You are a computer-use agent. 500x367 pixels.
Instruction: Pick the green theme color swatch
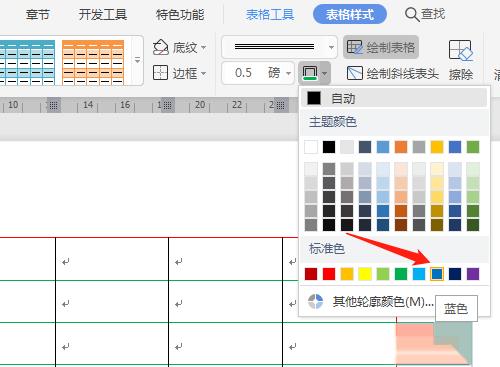tap(473, 147)
